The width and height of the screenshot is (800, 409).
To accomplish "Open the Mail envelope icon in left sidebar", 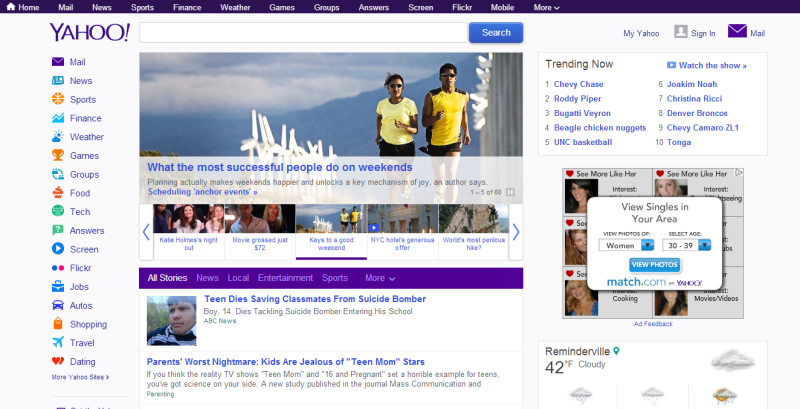I will point(58,62).
